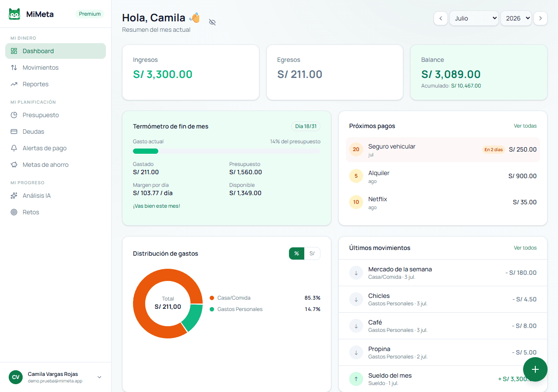Click Ver todos in Últimos movimientos
558x392 pixels.
tap(525, 248)
